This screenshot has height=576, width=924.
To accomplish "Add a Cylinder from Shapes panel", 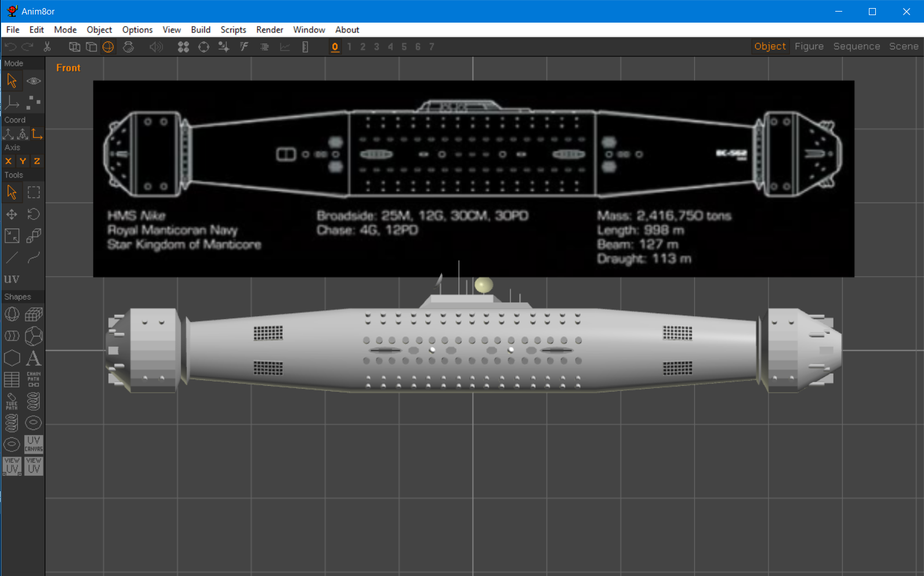I will (x=12, y=336).
